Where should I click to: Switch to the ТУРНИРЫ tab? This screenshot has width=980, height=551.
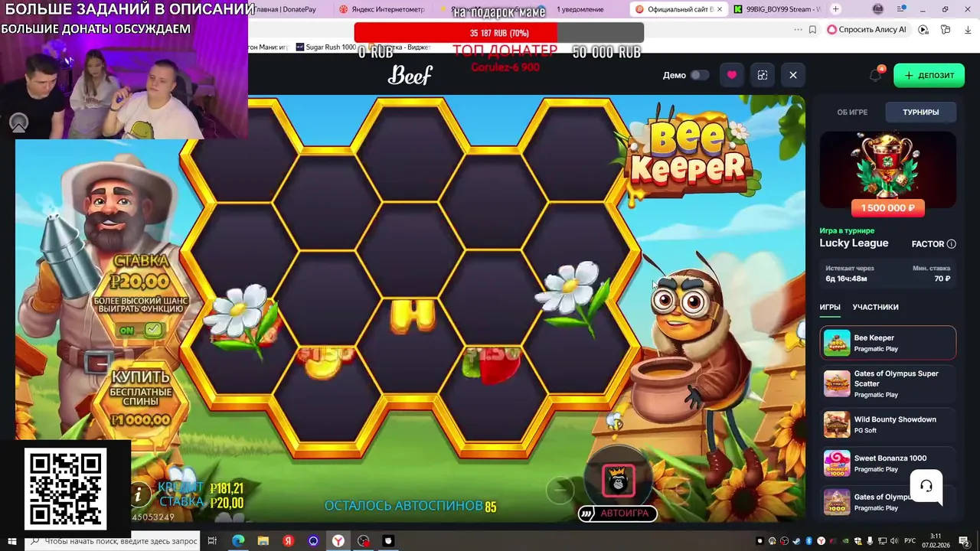coord(920,112)
